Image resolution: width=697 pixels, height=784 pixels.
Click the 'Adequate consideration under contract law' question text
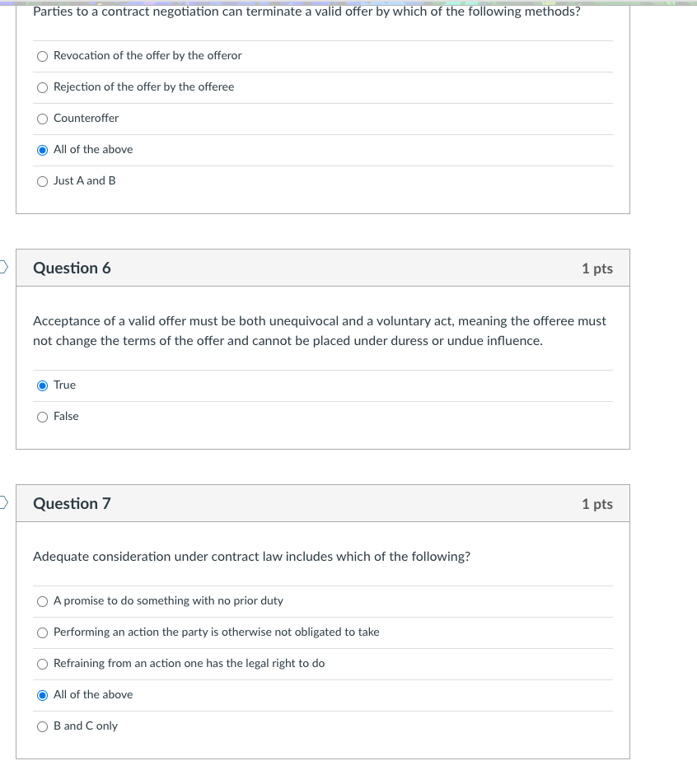coord(251,557)
